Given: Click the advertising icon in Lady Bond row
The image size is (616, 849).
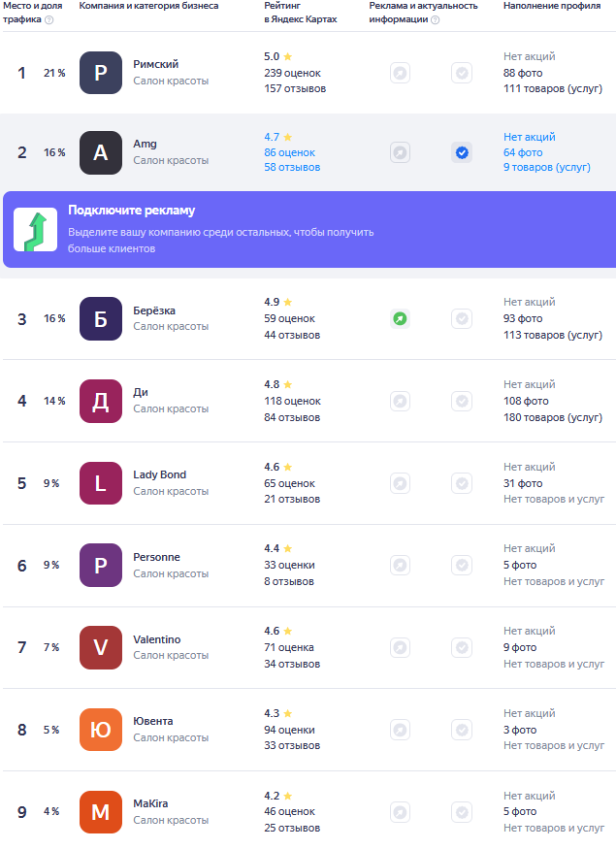Looking at the screenshot, I should coord(400,483).
